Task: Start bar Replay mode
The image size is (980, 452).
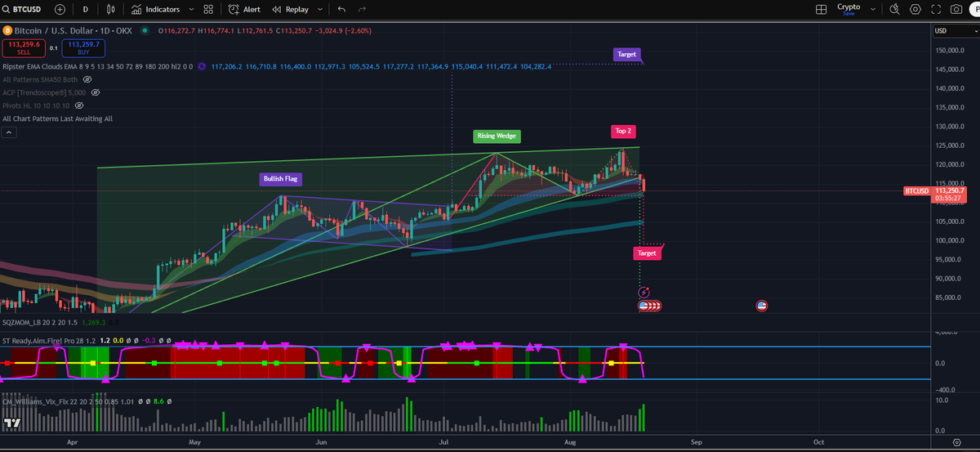Action: pyautogui.click(x=291, y=9)
